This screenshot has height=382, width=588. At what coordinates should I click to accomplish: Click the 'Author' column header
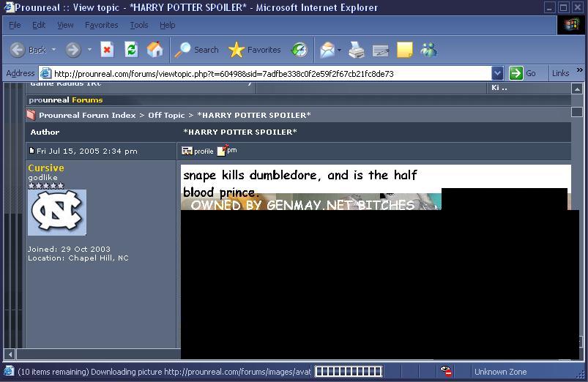(45, 132)
